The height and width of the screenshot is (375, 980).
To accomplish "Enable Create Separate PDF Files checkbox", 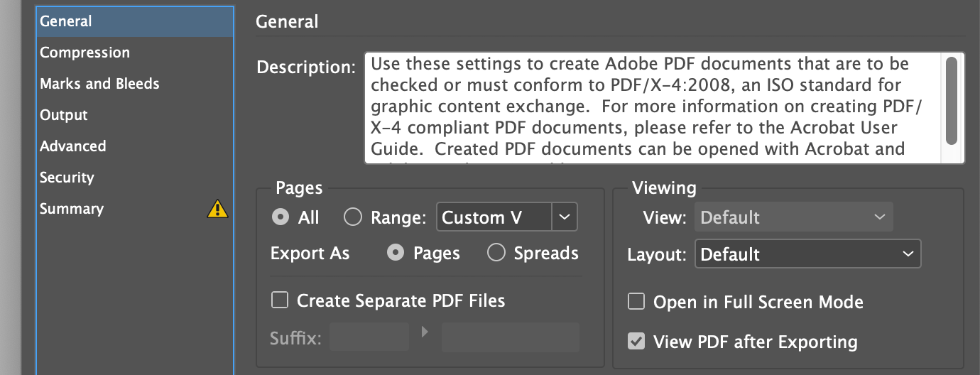I will click(x=280, y=300).
